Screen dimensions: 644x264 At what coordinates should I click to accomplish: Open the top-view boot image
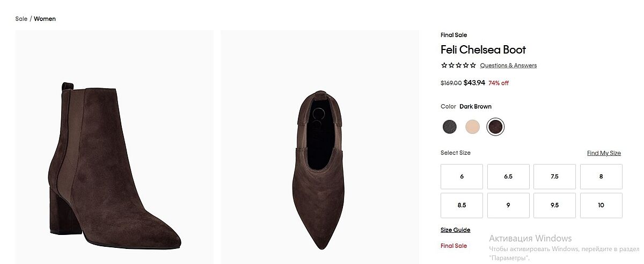[x=320, y=146]
